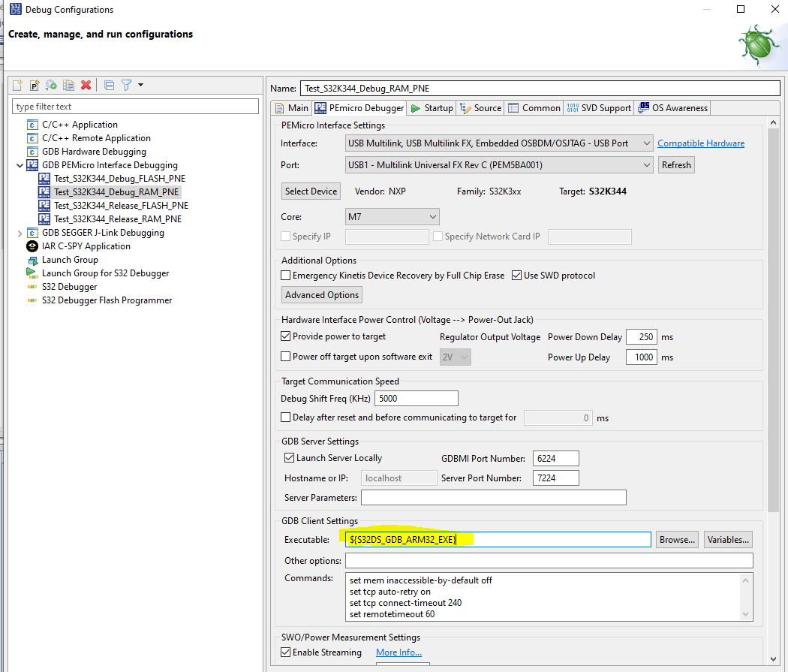Open the Core selection dropdown

click(x=423, y=216)
